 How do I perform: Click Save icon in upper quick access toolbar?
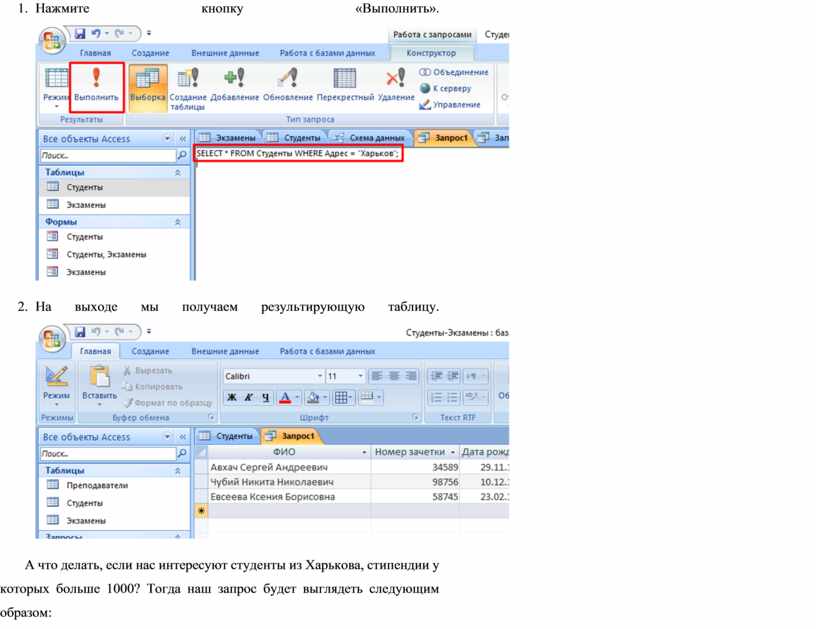[80, 33]
